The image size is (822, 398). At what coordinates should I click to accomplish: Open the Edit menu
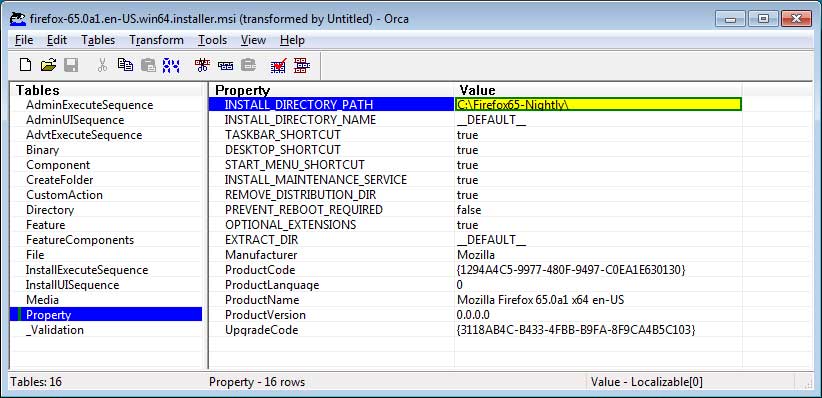57,40
